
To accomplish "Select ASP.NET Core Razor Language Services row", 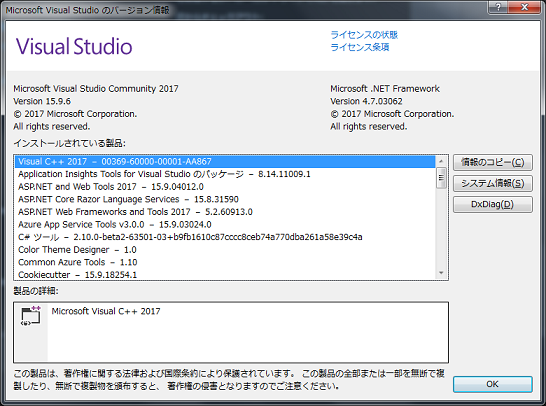I will [x=225, y=199].
